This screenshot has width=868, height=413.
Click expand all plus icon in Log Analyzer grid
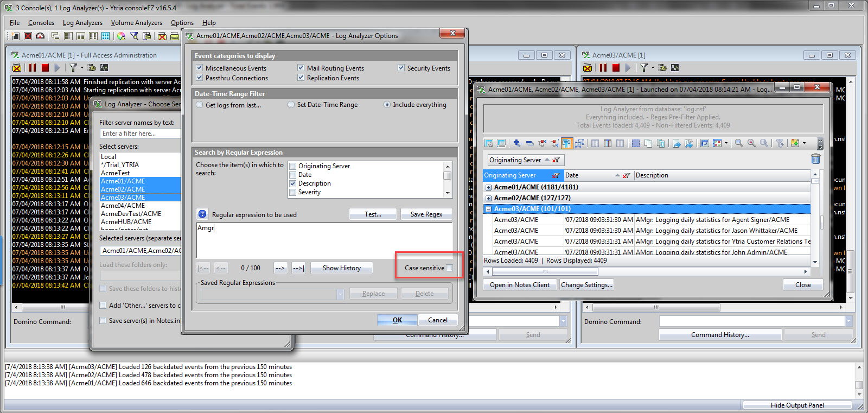point(517,143)
